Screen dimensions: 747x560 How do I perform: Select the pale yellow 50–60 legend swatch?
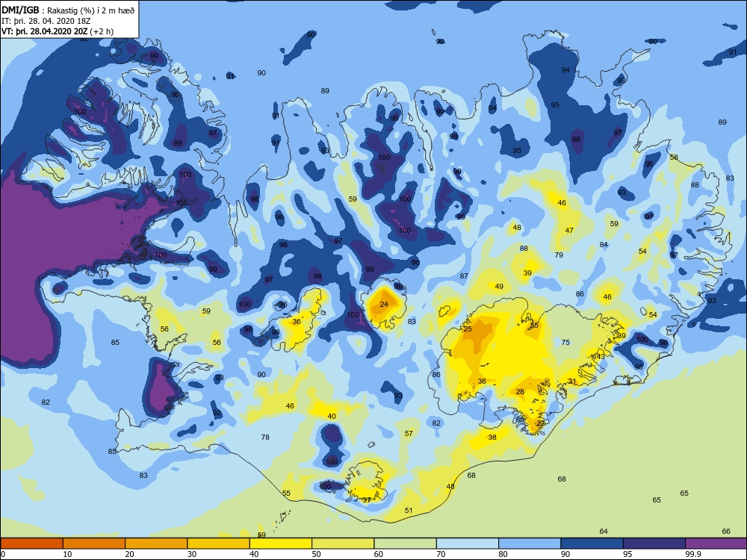point(343,544)
